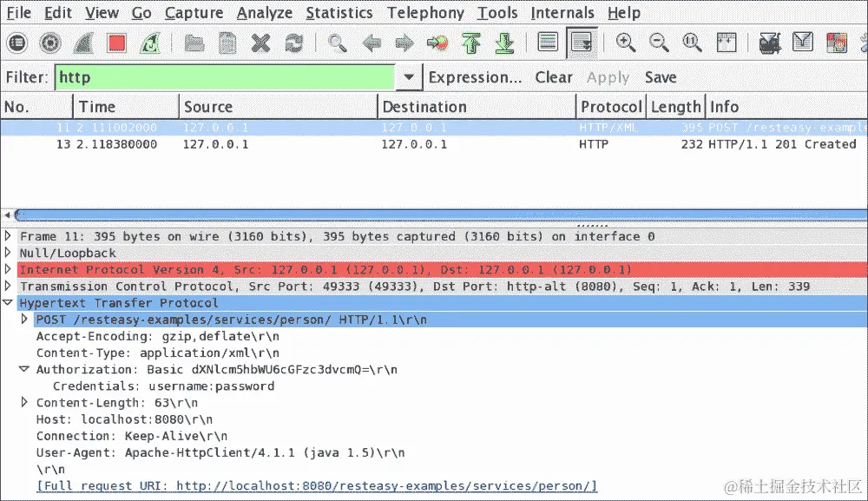Open the Statistics menu
The width and height of the screenshot is (868, 501).
(x=339, y=12)
